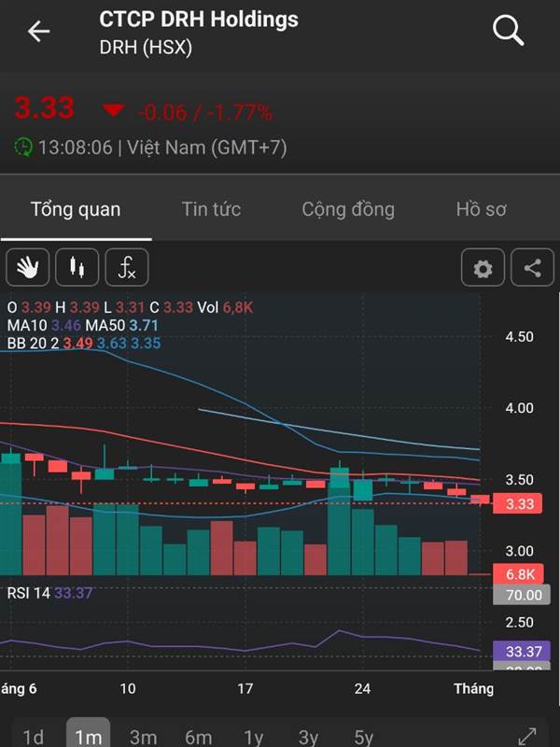Select the 3y timeframe

pyautogui.click(x=308, y=737)
